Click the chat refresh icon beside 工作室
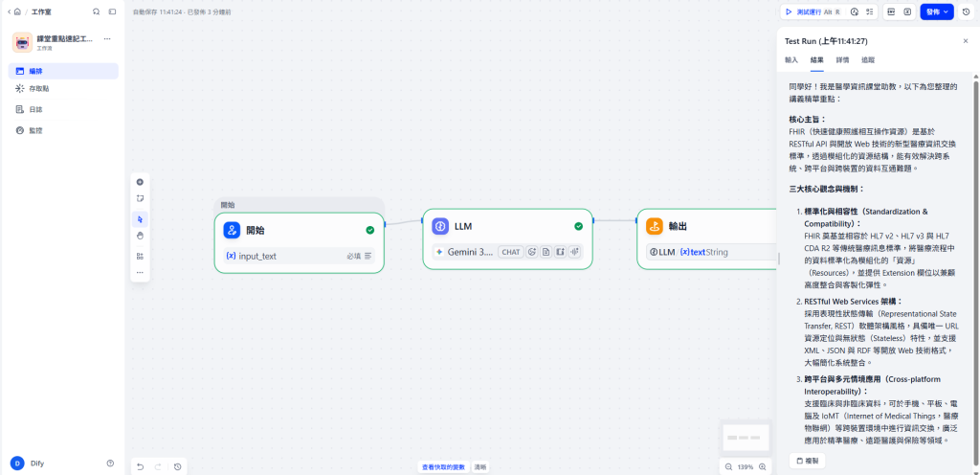The width and height of the screenshot is (980, 475). (x=96, y=11)
